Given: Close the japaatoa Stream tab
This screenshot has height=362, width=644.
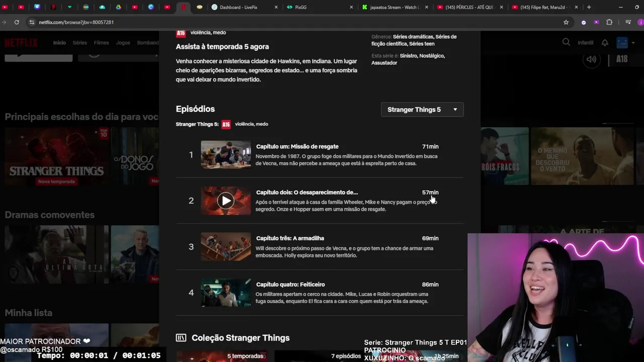Looking at the screenshot, I should pos(426,7).
